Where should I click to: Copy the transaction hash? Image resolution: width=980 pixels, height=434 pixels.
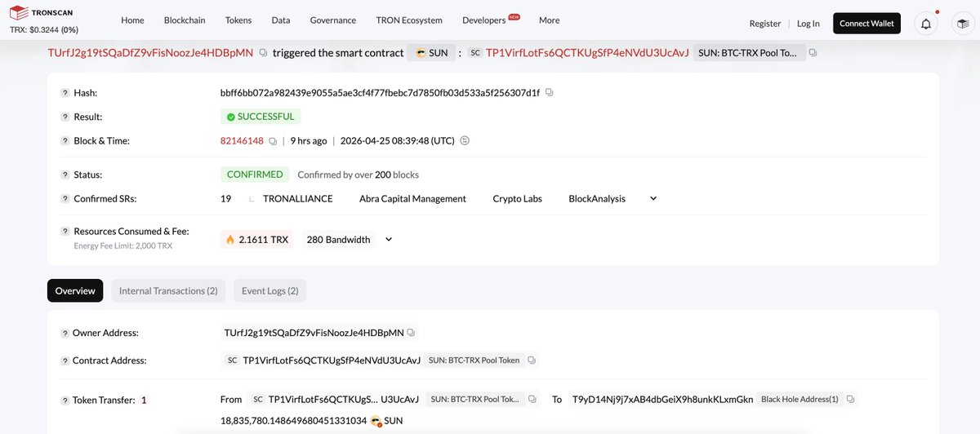coord(549,93)
